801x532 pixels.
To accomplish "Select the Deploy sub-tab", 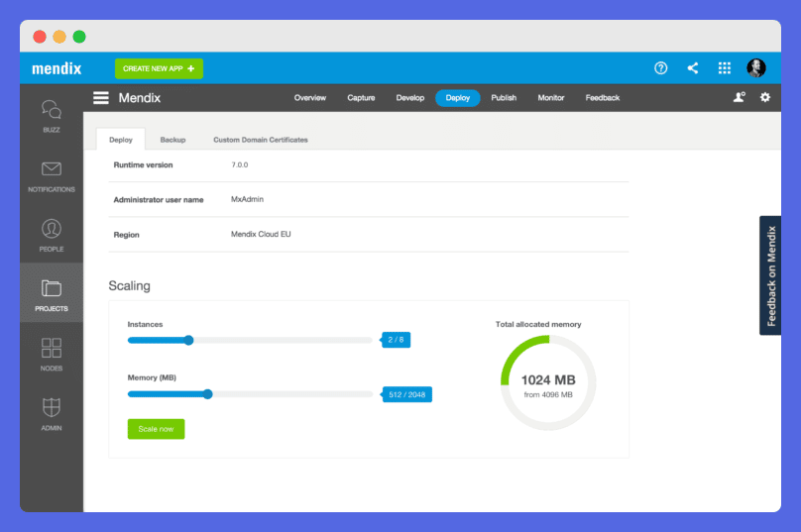I will tap(121, 140).
